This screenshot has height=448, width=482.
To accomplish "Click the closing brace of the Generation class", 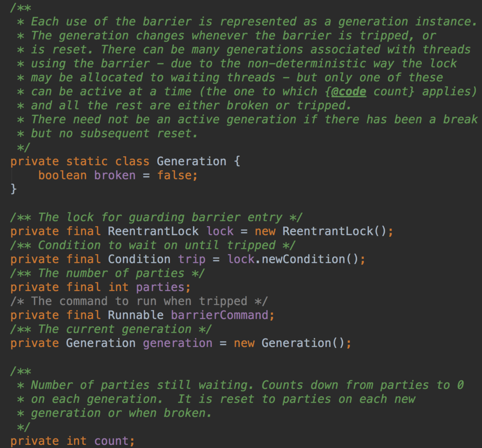I will [x=13, y=190].
